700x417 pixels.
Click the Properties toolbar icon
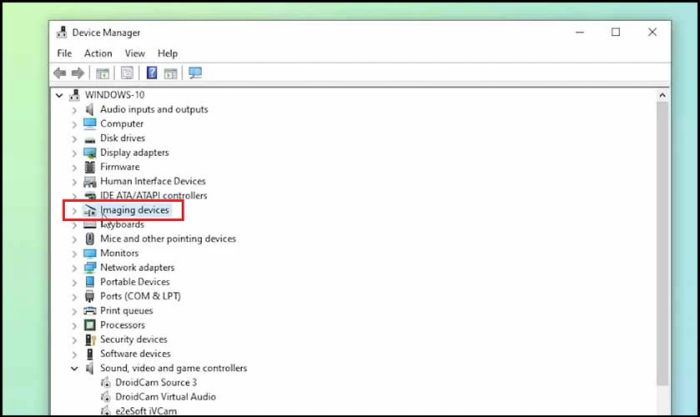(127, 73)
